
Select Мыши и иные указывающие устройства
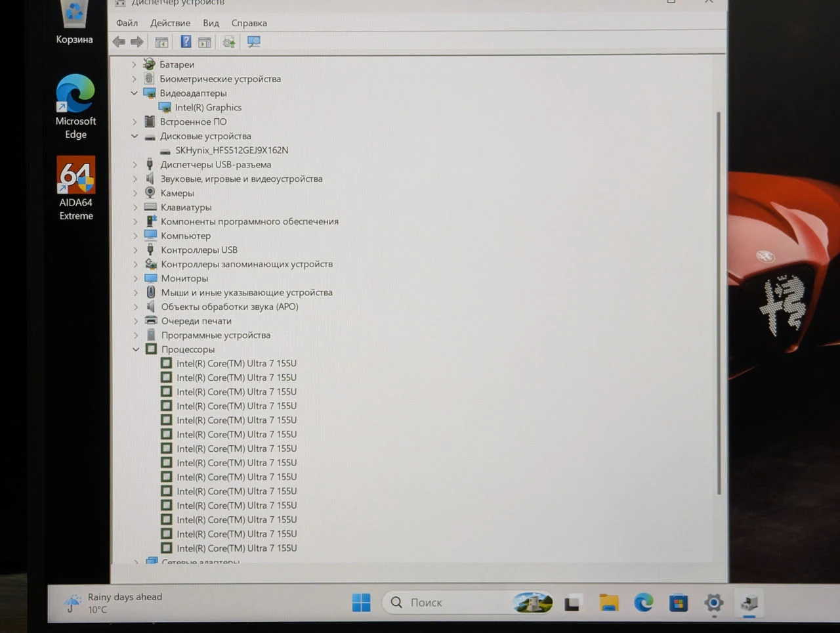[x=247, y=292]
